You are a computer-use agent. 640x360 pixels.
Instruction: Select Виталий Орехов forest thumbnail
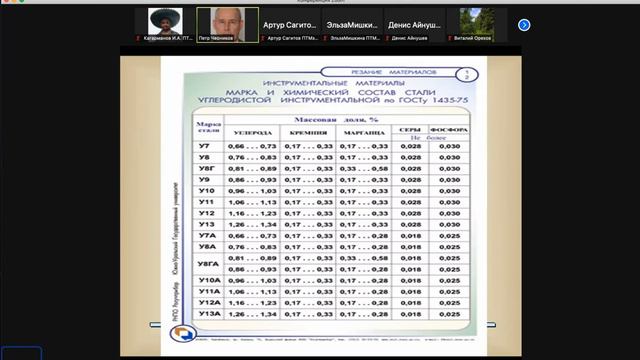(x=476, y=24)
